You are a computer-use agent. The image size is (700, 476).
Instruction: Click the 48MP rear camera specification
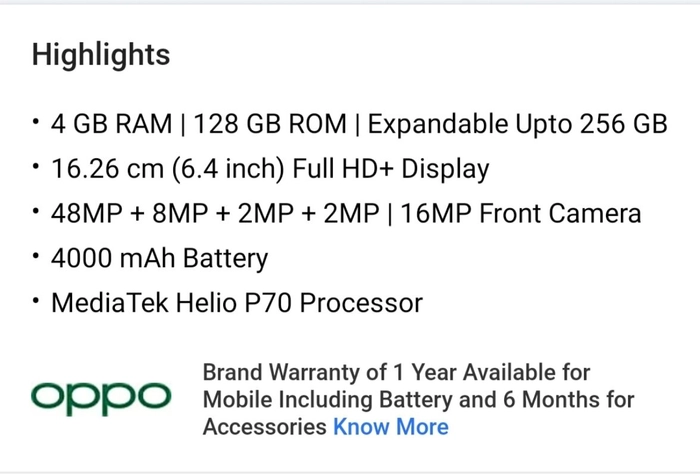click(x=215, y=213)
